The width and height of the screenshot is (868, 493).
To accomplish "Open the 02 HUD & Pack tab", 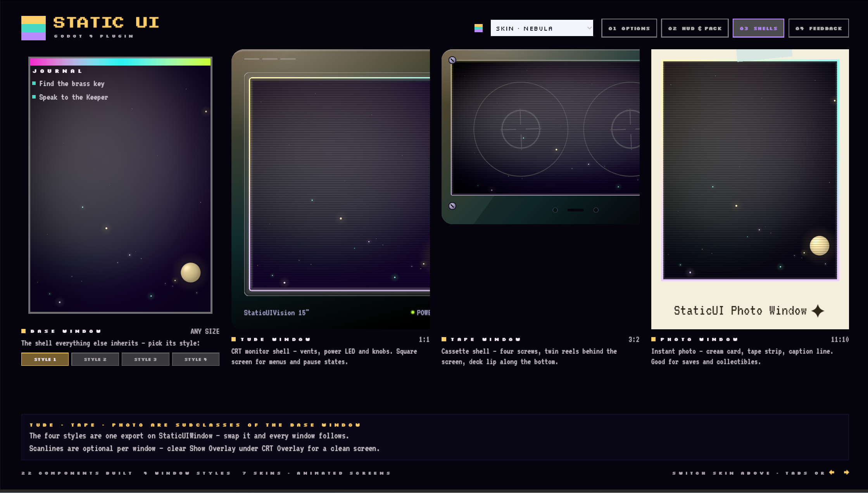I will [x=695, y=28].
